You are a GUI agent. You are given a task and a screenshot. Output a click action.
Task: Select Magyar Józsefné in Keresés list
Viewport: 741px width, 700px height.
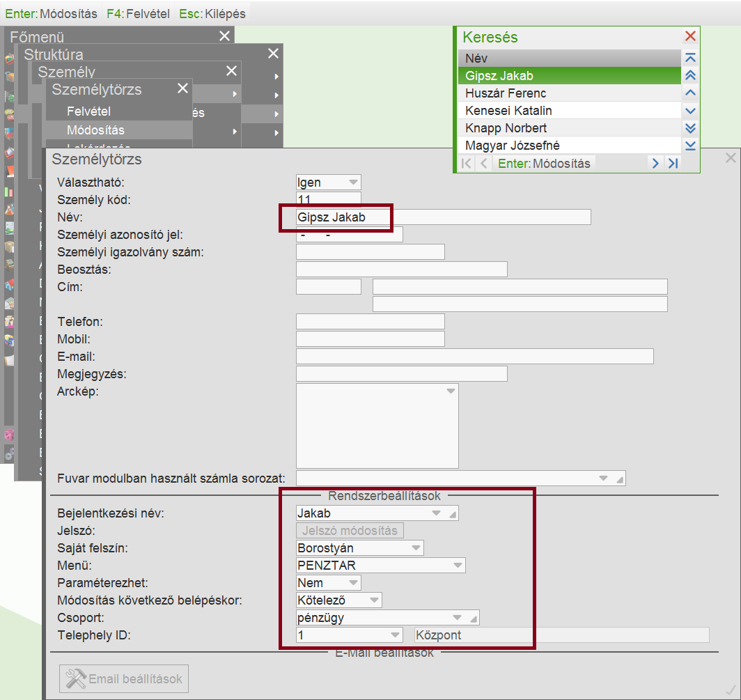(570, 146)
